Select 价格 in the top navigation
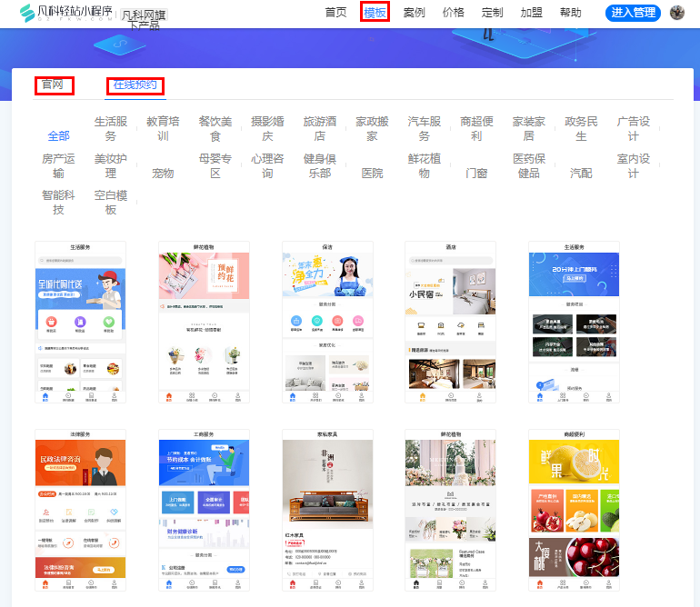This screenshot has width=700, height=607. (x=453, y=13)
